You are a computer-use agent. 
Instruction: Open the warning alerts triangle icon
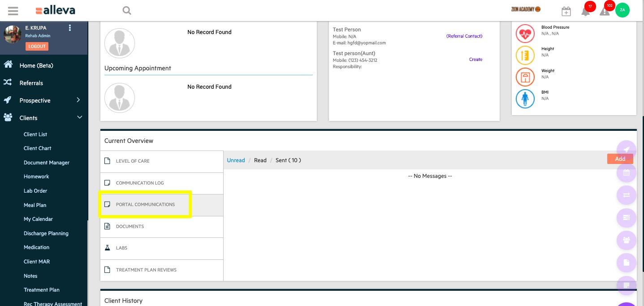point(605,12)
